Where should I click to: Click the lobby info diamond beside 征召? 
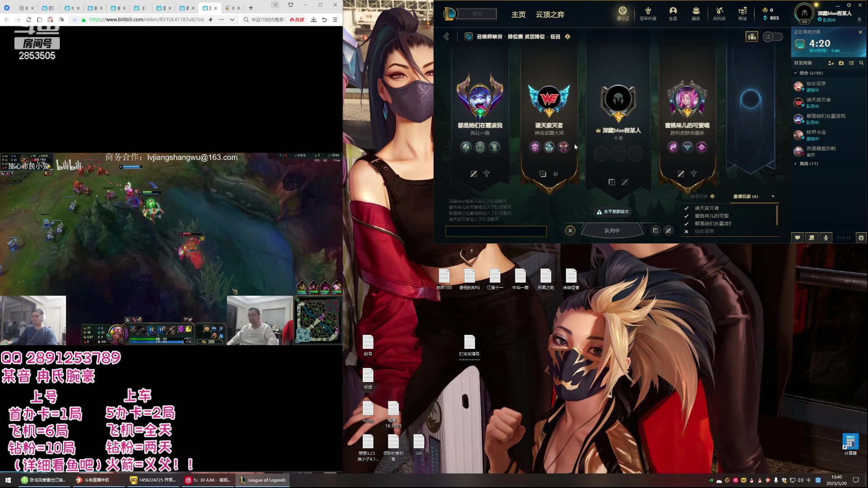(567, 37)
